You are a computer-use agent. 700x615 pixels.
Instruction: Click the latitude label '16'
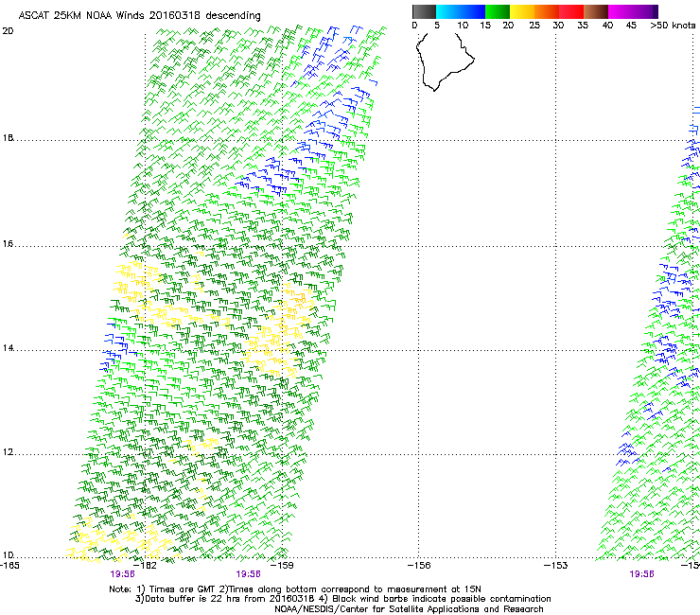(8, 244)
